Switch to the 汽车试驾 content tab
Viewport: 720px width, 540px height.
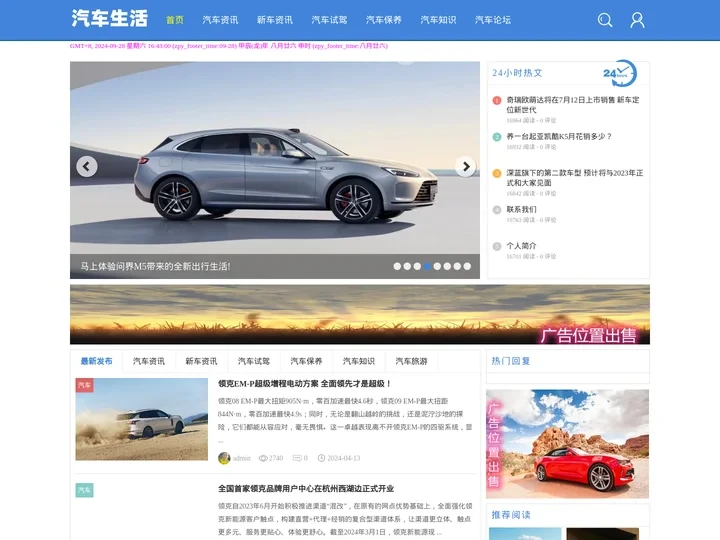(254, 361)
